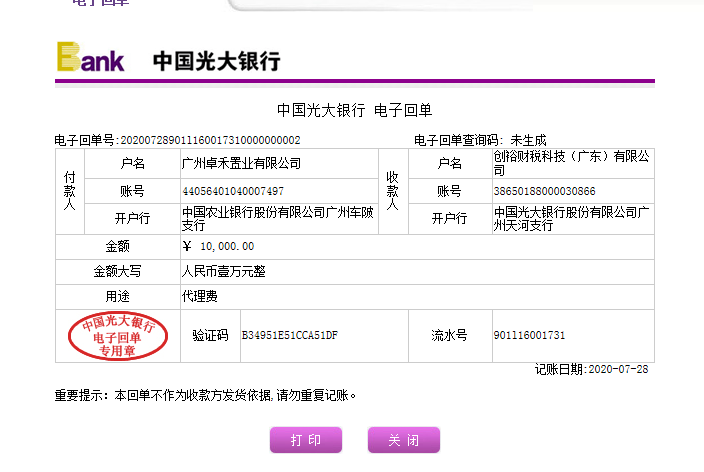Click the Bank logo of 中国光大银行
This screenshot has height=472, width=704.
(x=91, y=57)
